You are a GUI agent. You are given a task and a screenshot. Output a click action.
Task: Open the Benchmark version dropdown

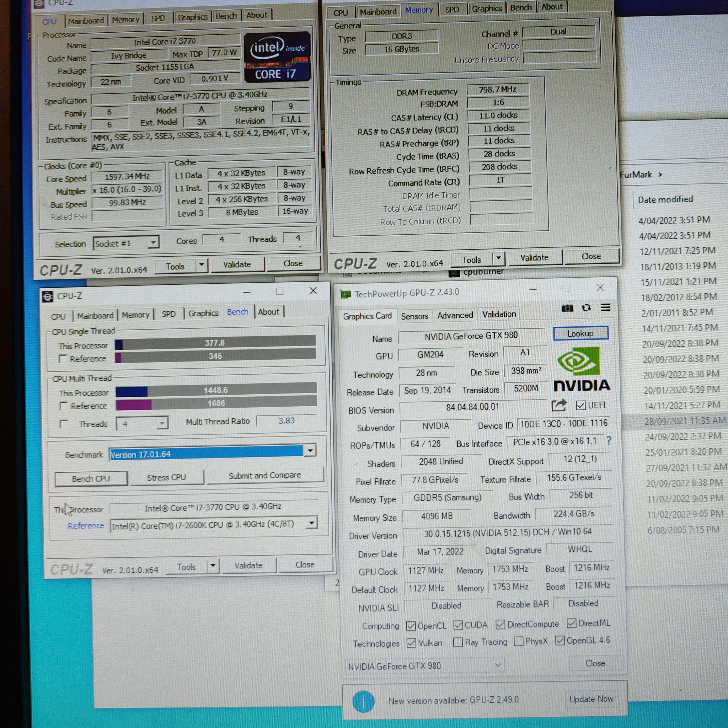coord(310,451)
